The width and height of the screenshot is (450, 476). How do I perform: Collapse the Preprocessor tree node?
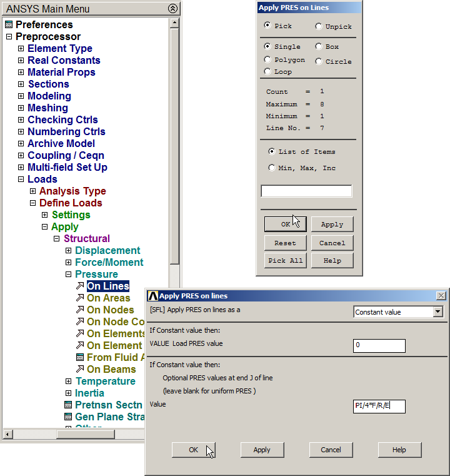9,37
